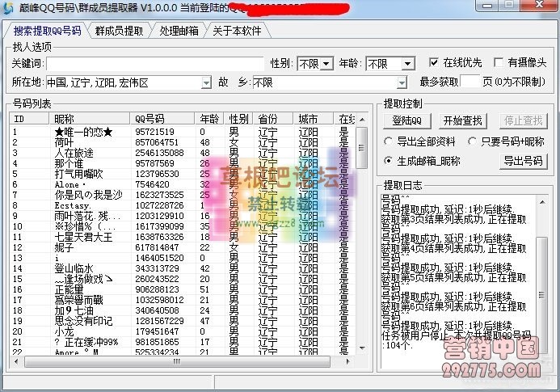The image size is (560, 392).
Task: Click QQ number 1464051520
Action: tap(159, 258)
